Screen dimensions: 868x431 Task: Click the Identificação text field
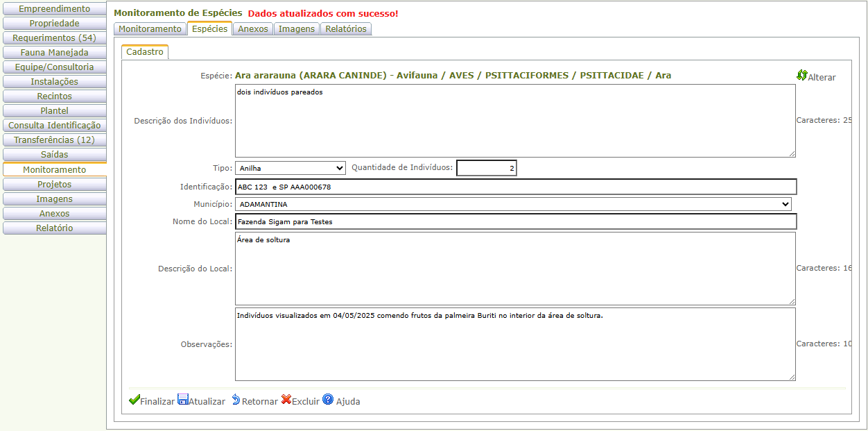(x=515, y=187)
